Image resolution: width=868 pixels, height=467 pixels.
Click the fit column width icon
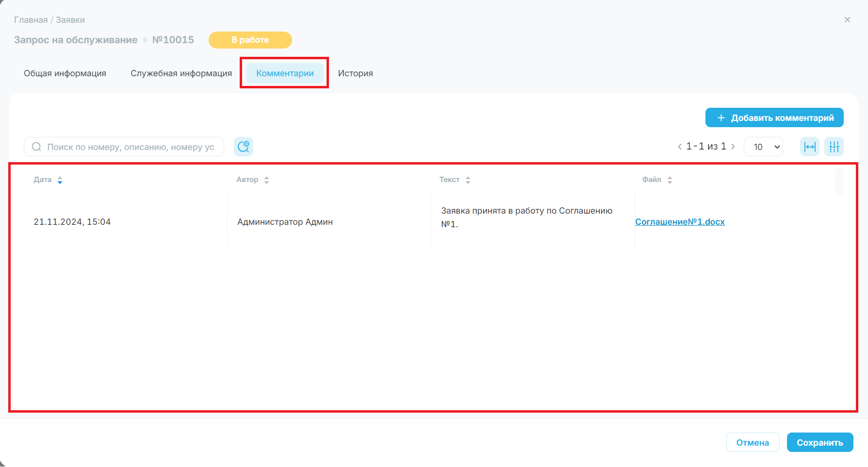[x=810, y=147]
